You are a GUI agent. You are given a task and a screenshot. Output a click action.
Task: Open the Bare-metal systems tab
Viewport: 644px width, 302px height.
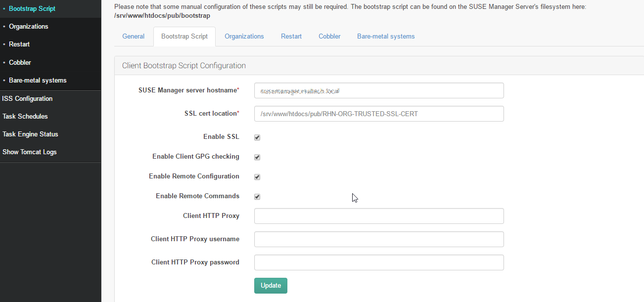(x=386, y=36)
